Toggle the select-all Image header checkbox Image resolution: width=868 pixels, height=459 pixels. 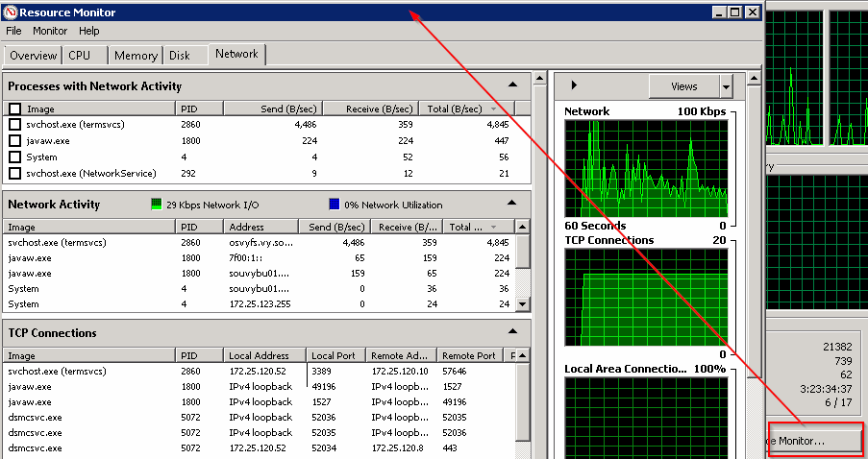point(14,109)
